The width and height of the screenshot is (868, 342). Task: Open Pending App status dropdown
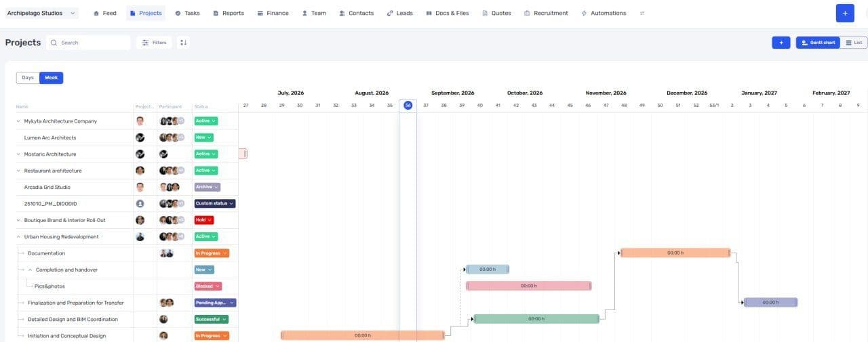[x=215, y=303]
